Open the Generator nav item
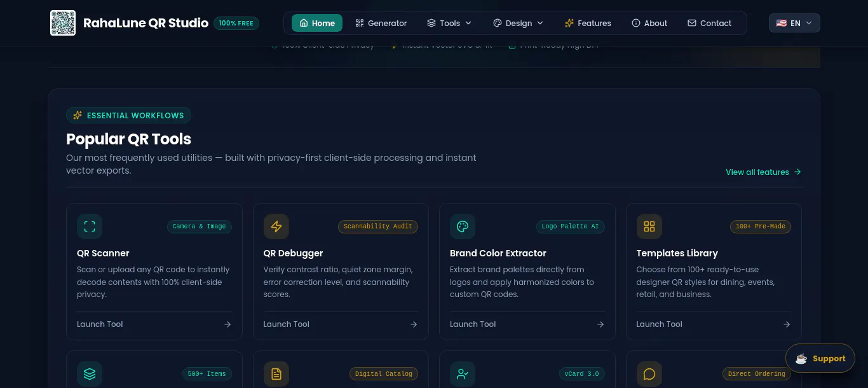 pos(381,23)
